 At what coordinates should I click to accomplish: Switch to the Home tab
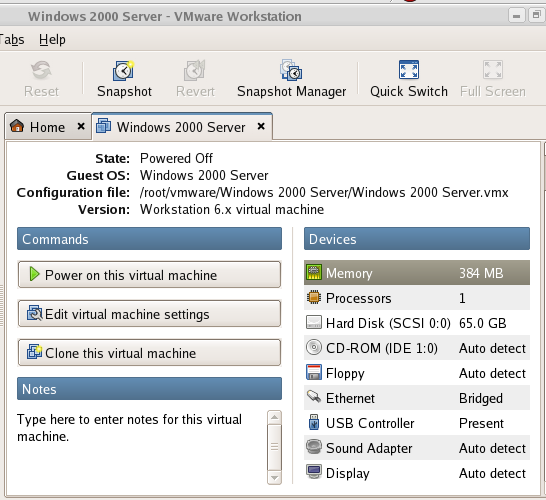(x=48, y=126)
